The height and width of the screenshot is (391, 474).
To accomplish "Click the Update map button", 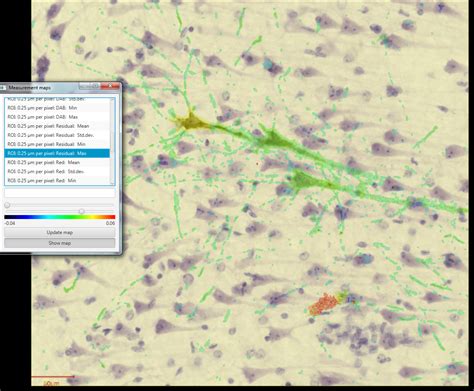I will [x=60, y=232].
